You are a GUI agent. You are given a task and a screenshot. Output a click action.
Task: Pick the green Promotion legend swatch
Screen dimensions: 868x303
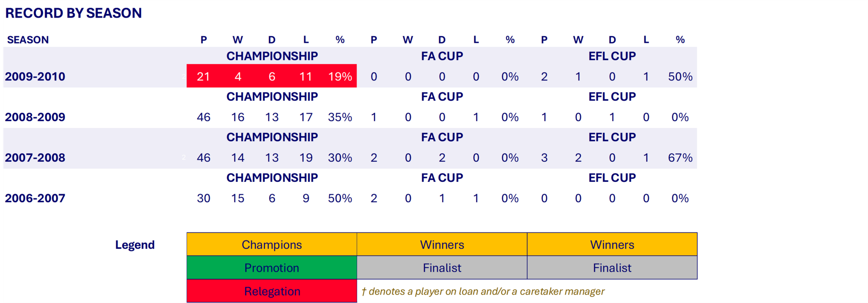pos(272,268)
